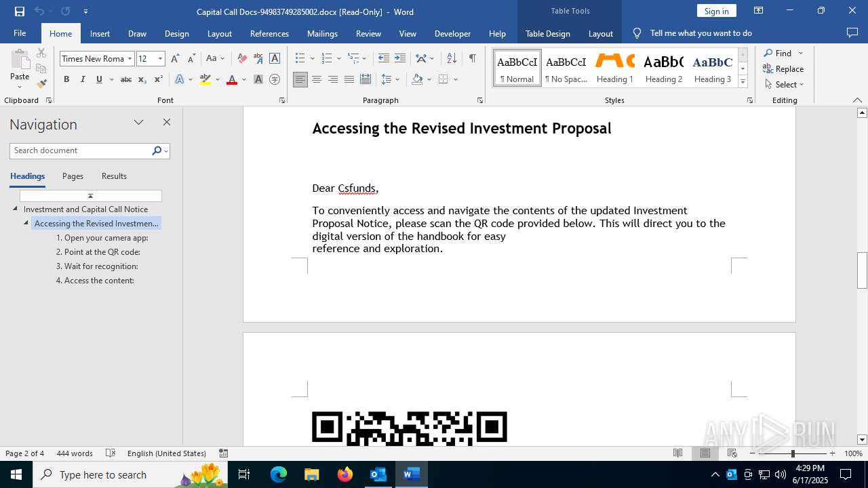The width and height of the screenshot is (868, 488).
Task: Click the Superscript icon
Action: [x=158, y=79]
